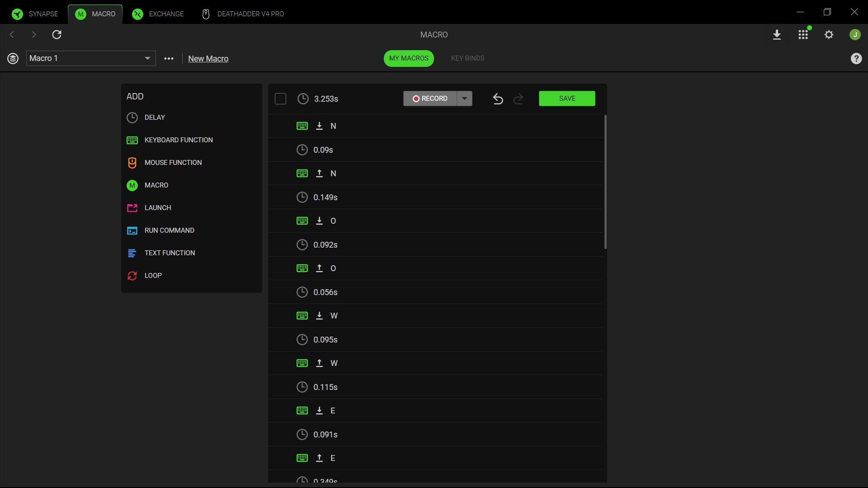This screenshot has width=868, height=488.
Task: Refresh the page with the reload icon
Action: click(57, 35)
